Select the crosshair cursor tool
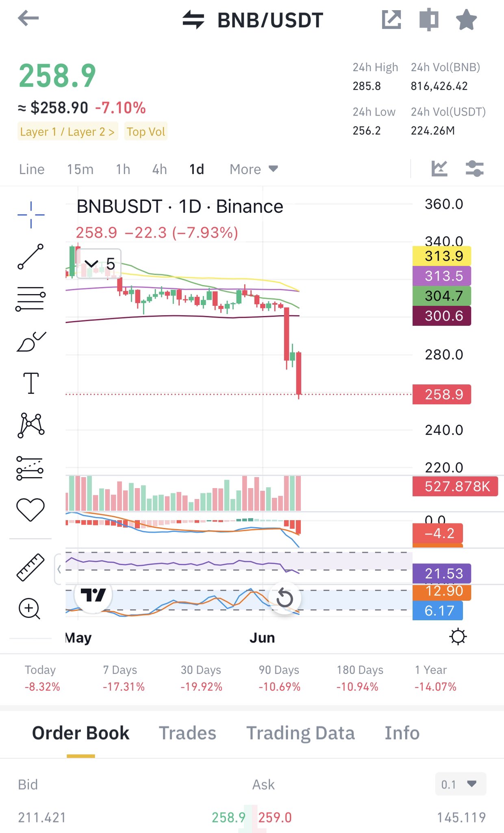The height and width of the screenshot is (833, 504). point(31,214)
